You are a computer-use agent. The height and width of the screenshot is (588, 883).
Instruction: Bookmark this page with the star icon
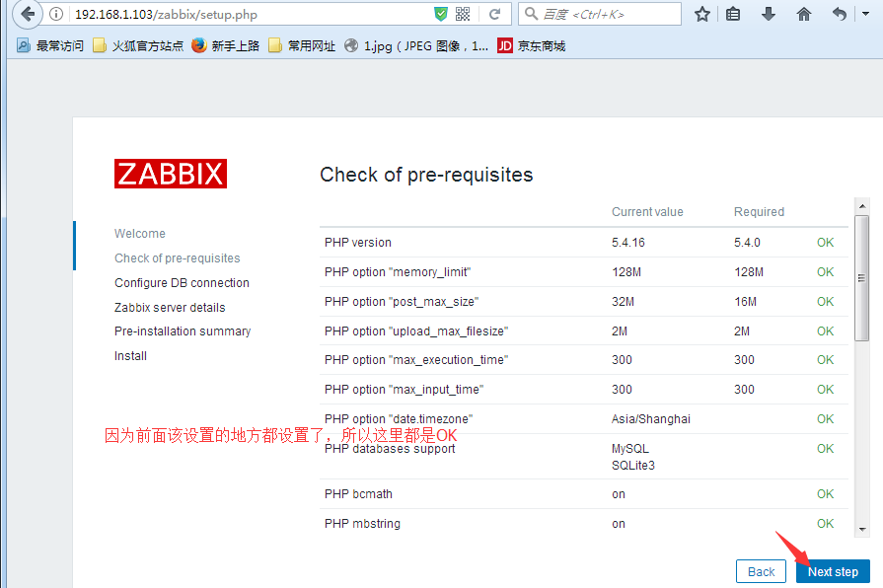(702, 15)
